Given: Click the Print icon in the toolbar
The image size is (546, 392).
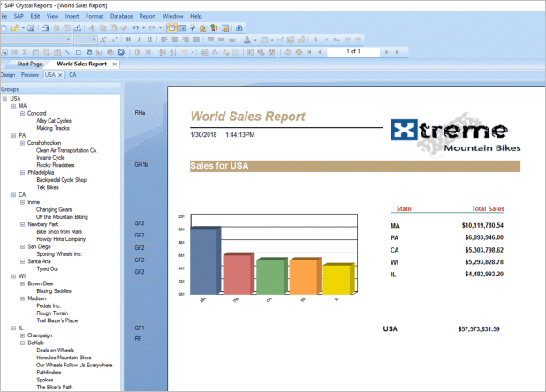Looking at the screenshot, I should click(46, 27).
